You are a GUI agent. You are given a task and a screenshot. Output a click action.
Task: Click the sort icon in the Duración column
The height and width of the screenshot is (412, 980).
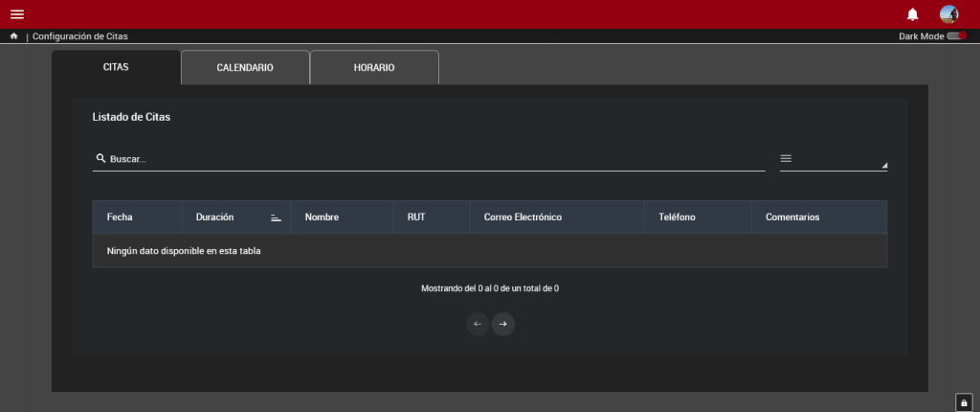click(276, 217)
